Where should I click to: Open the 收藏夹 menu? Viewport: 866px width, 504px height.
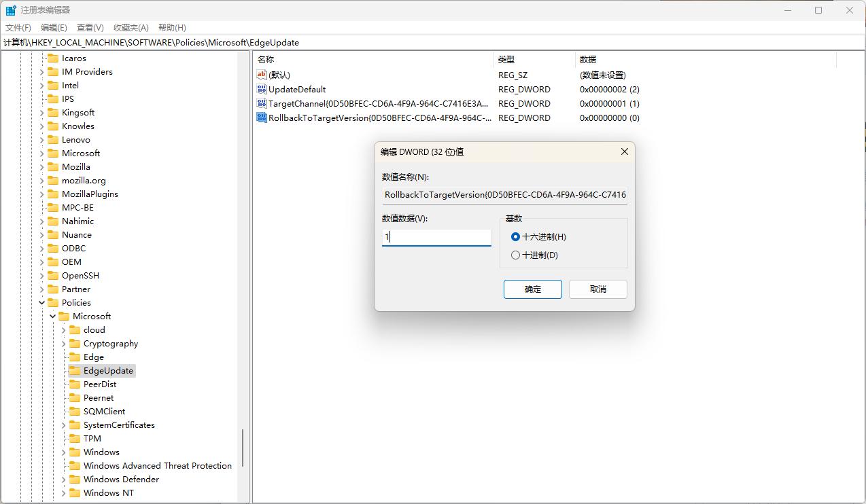(x=131, y=27)
